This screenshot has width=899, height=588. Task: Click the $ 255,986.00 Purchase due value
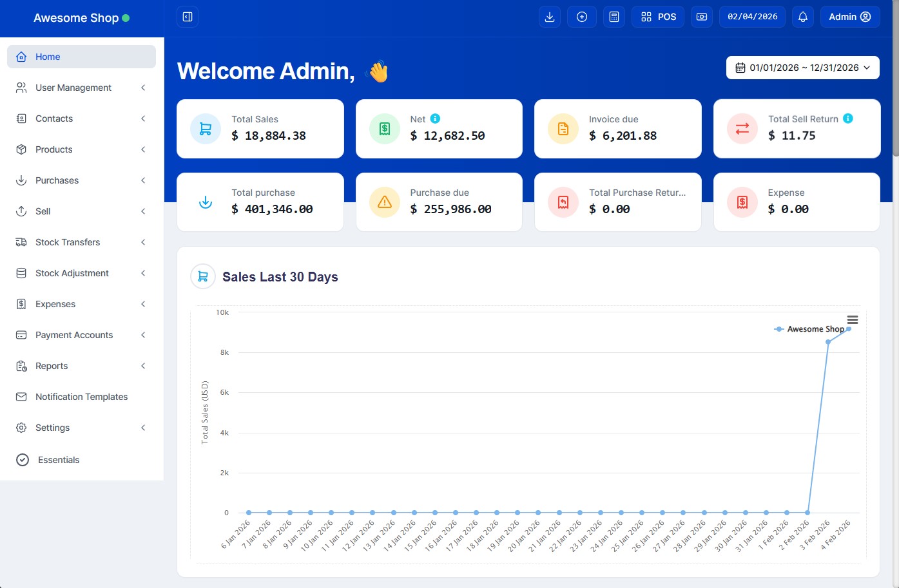pos(451,209)
